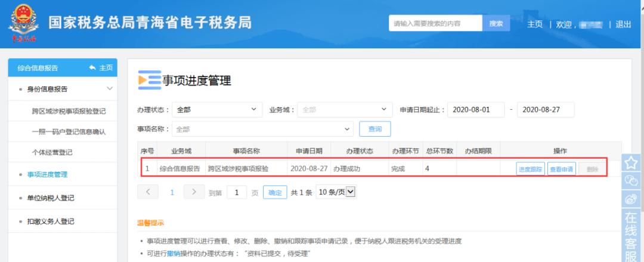Select 跨区域涉税事项报验登记 in sidebar

point(69,112)
